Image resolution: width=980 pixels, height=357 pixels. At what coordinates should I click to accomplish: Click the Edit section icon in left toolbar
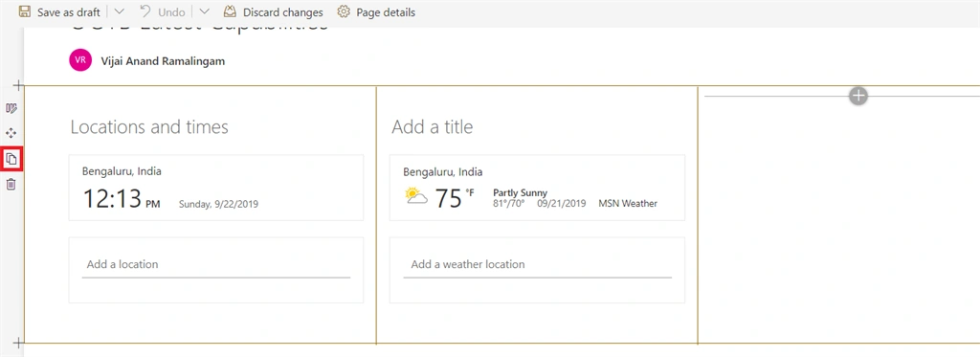11,109
